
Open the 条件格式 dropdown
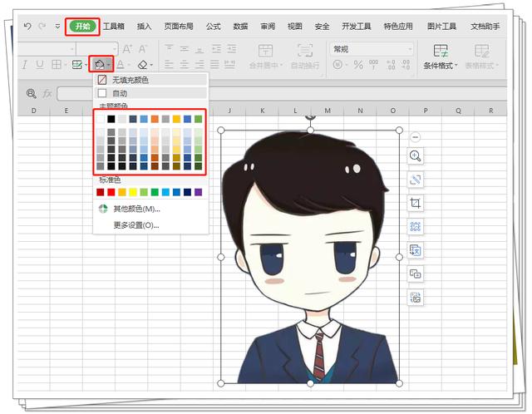pyautogui.click(x=441, y=57)
